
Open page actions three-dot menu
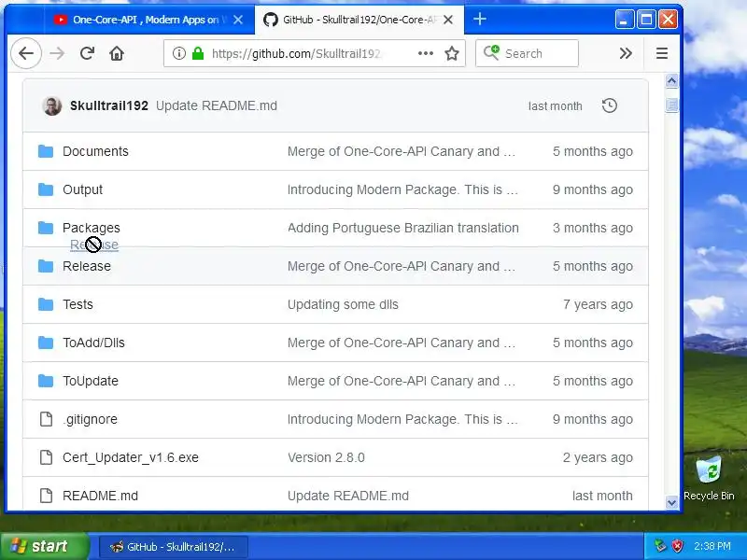tap(426, 53)
